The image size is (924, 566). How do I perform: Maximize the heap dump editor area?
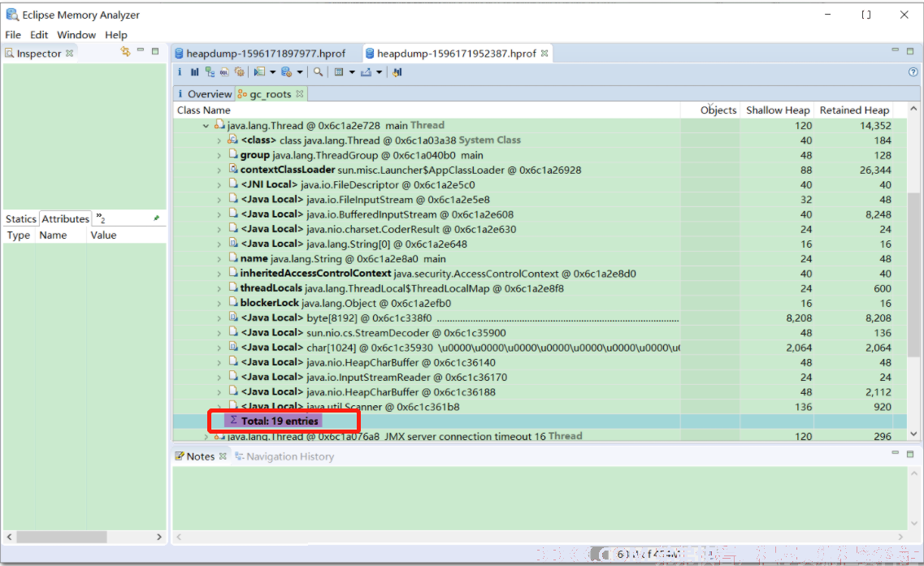pyautogui.click(x=910, y=51)
